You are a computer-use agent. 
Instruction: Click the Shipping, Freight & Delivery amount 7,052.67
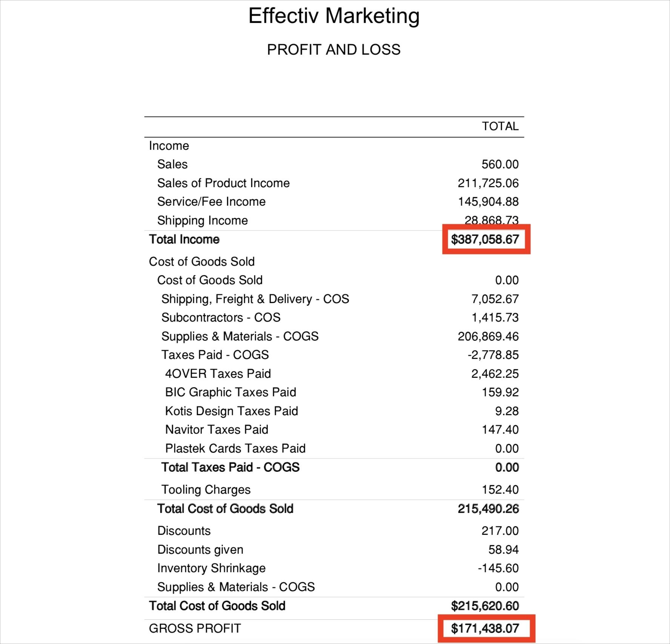pyautogui.click(x=495, y=299)
